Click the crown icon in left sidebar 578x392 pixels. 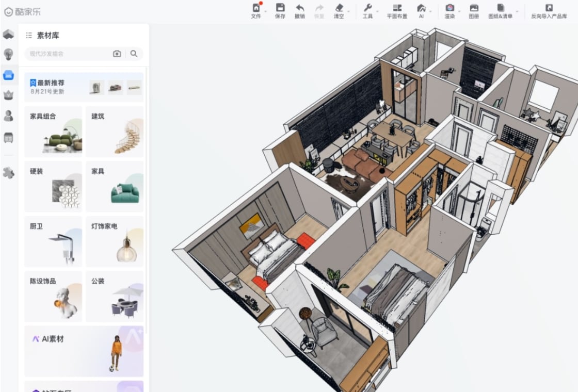coord(8,95)
